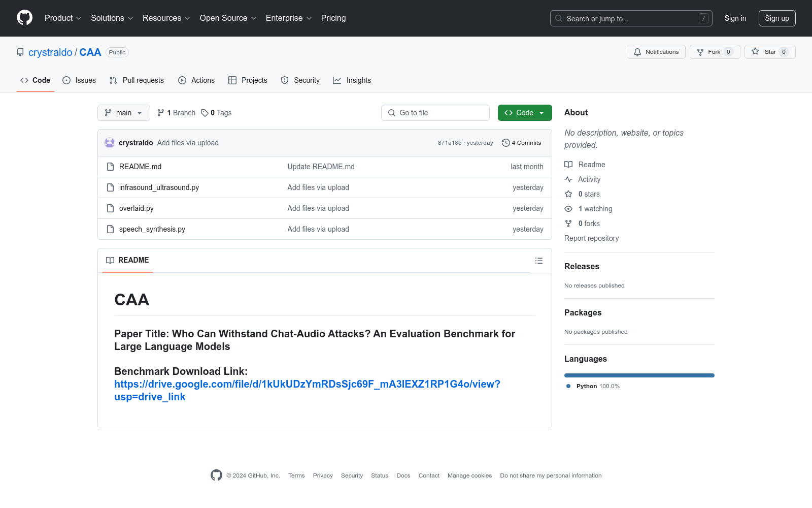Click the README.md file icon
The height and width of the screenshot is (508, 812).
110,167
